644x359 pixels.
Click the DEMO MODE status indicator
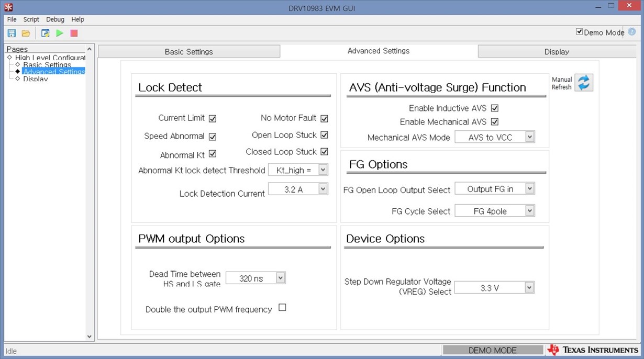(493, 350)
